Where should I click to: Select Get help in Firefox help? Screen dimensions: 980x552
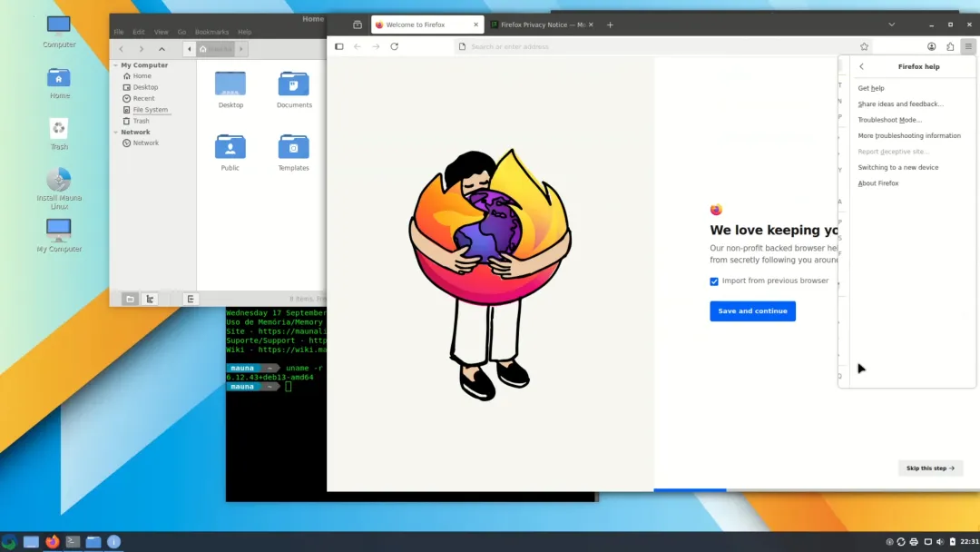[x=870, y=88]
